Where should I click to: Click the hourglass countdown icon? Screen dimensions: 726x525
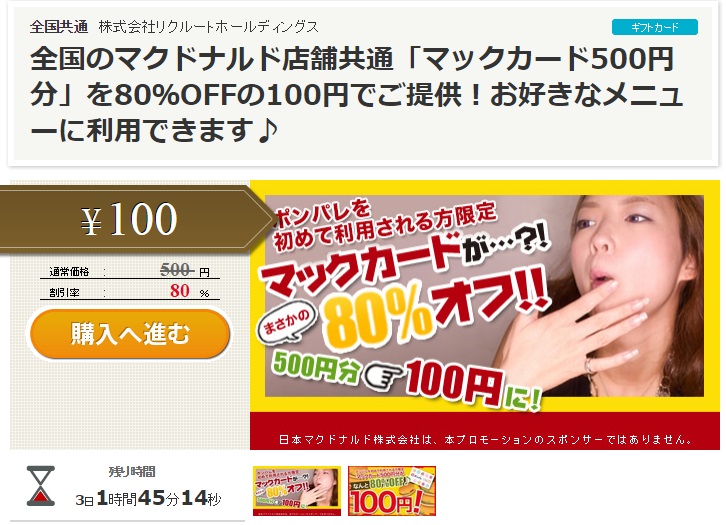(x=41, y=486)
